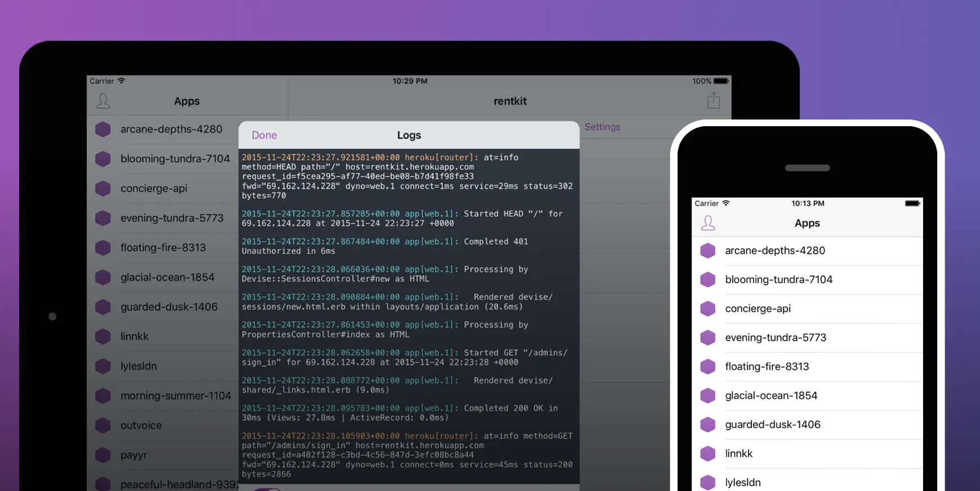
Task: Open evening-tundra-5773 name on iPhone list
Action: tap(776, 338)
